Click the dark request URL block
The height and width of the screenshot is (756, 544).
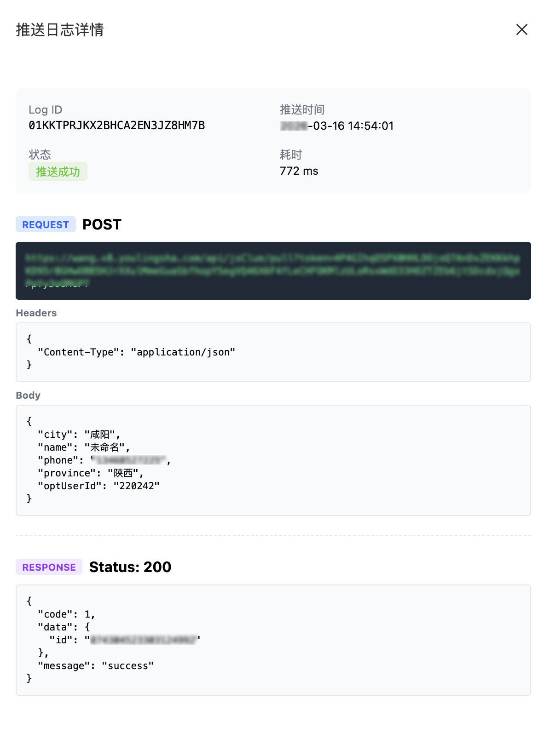point(273,271)
